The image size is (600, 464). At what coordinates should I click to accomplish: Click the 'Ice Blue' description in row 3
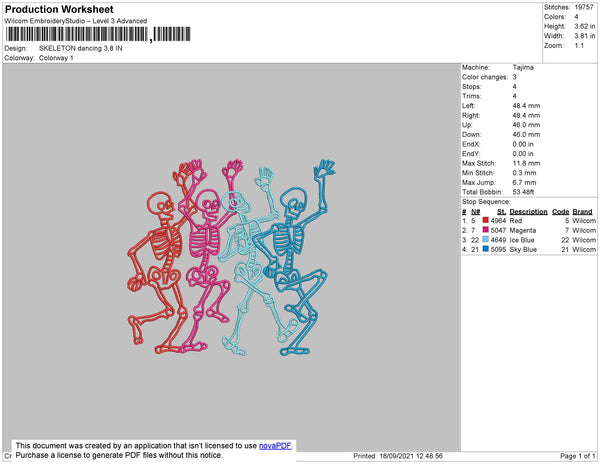522,240
